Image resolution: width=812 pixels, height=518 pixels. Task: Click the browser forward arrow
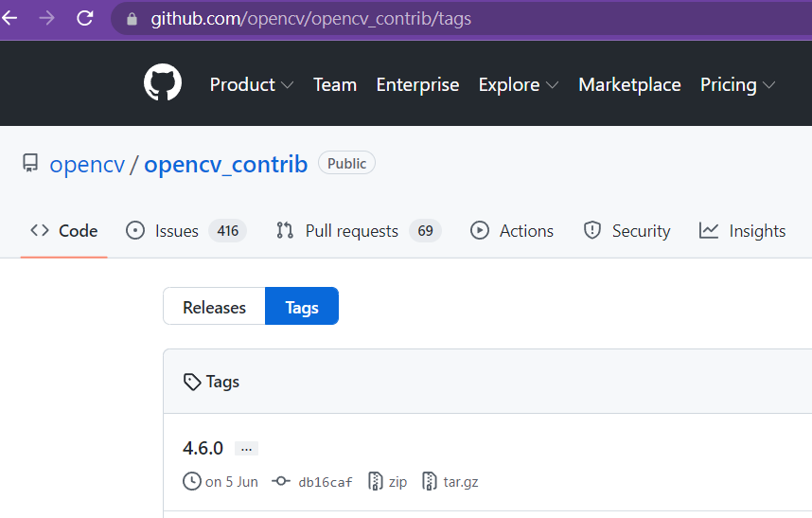click(x=46, y=19)
